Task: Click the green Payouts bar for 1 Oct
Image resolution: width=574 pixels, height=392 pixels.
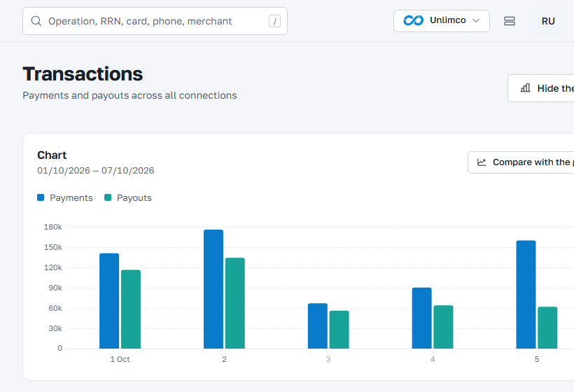Action: pyautogui.click(x=131, y=309)
